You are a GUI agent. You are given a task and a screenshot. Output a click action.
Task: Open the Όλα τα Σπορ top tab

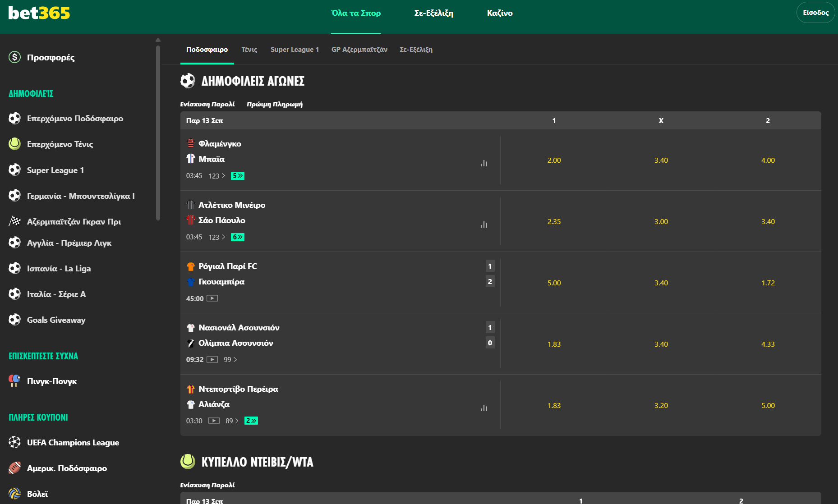(356, 13)
